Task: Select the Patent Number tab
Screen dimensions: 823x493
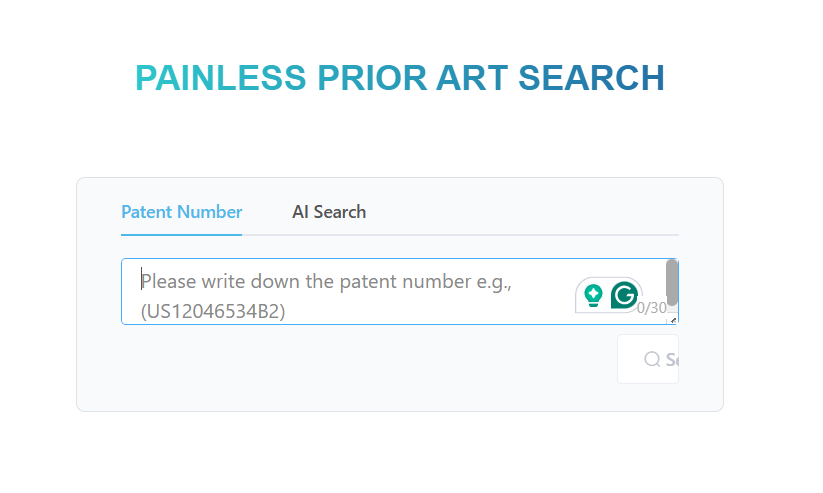Action: click(x=181, y=212)
